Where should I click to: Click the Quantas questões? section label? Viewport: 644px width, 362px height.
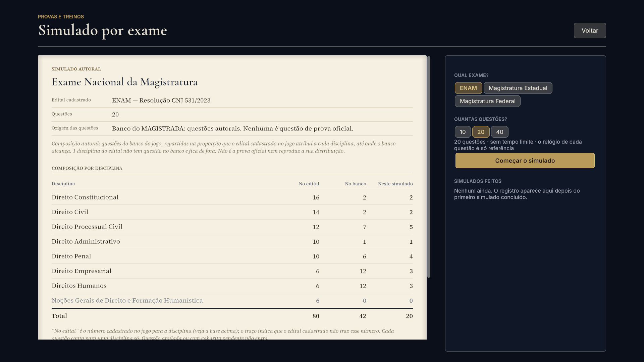pos(481,119)
